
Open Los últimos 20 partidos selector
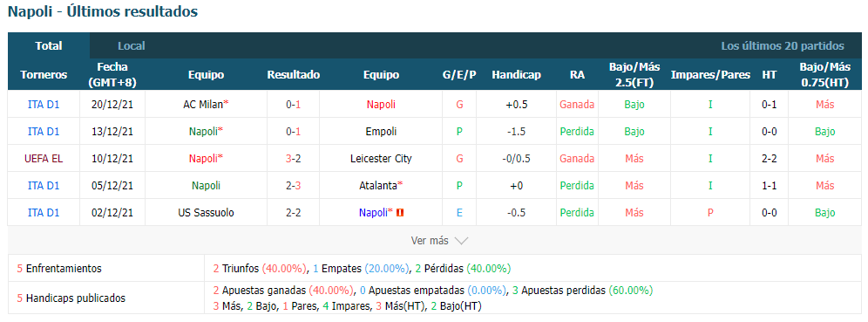[x=783, y=46]
